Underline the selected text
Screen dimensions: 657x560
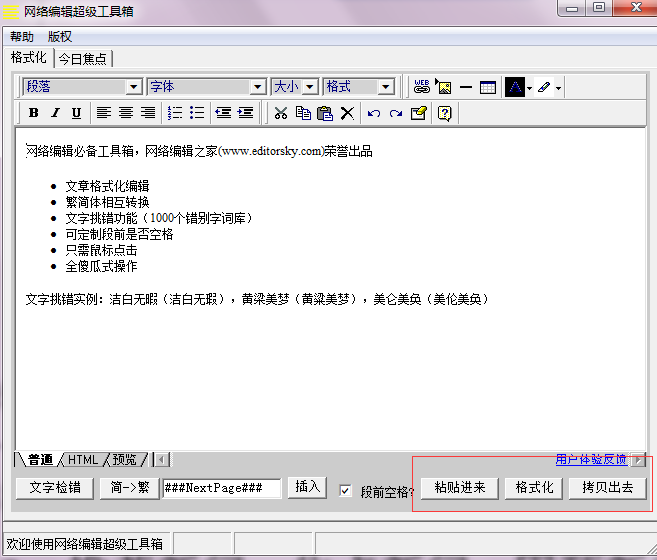point(76,113)
